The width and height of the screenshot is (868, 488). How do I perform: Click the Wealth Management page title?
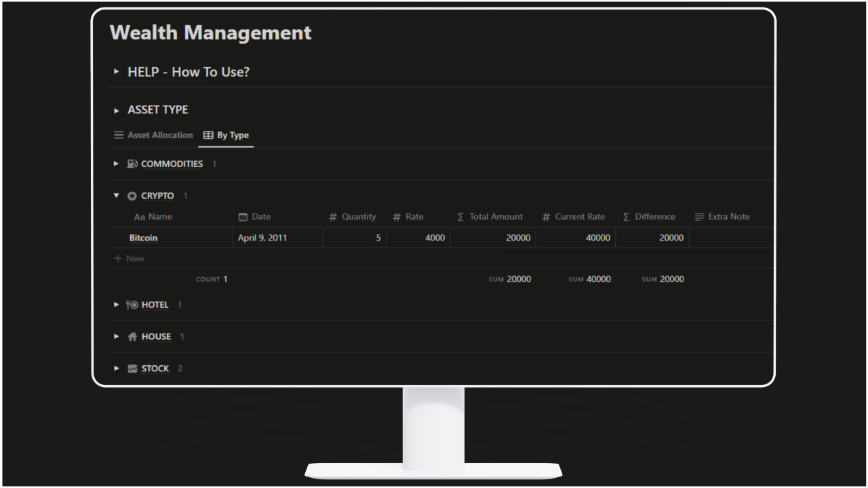(x=210, y=33)
